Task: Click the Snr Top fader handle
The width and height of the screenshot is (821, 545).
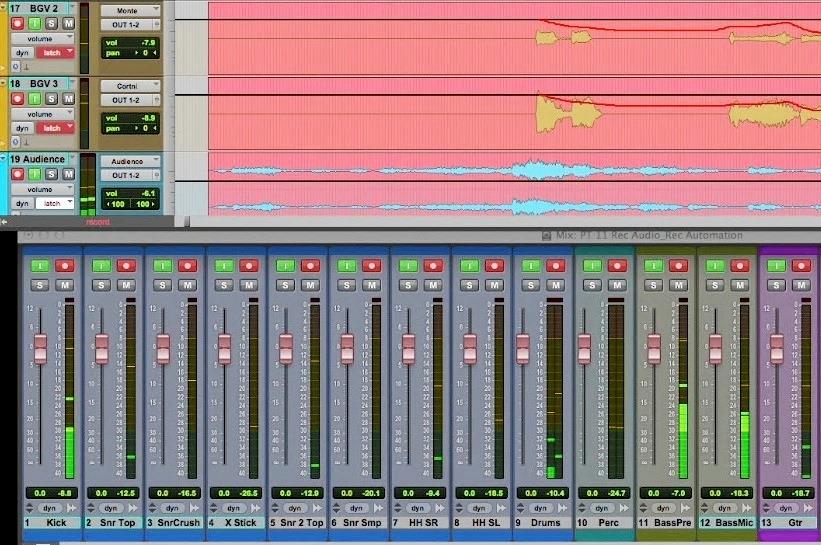Action: pyautogui.click(x=102, y=349)
